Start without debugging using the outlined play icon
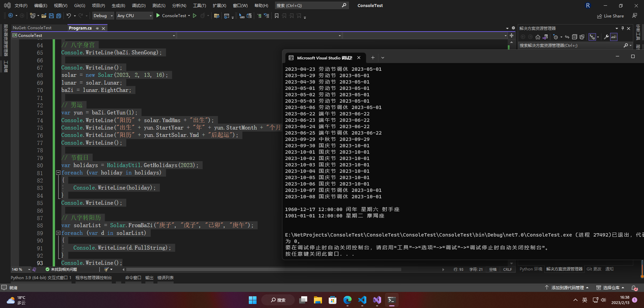The height and width of the screenshot is (308, 644). coord(195,16)
